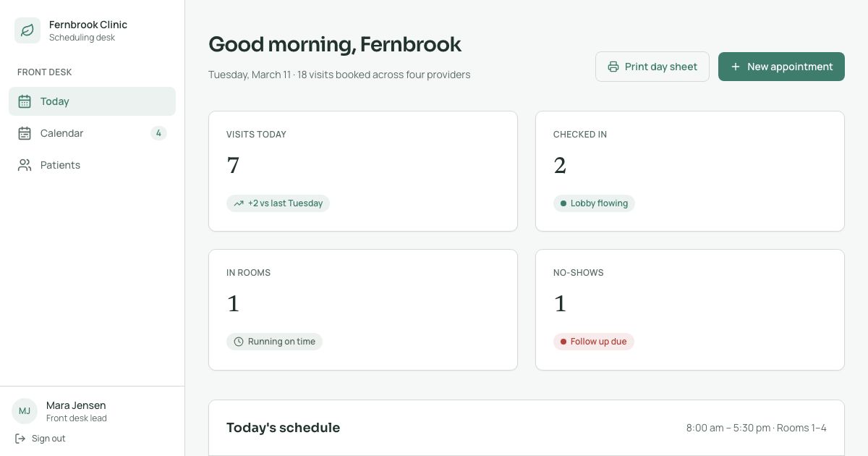Image resolution: width=868 pixels, height=456 pixels.
Task: Click the Fernbrook Clinic title text
Action: point(88,25)
